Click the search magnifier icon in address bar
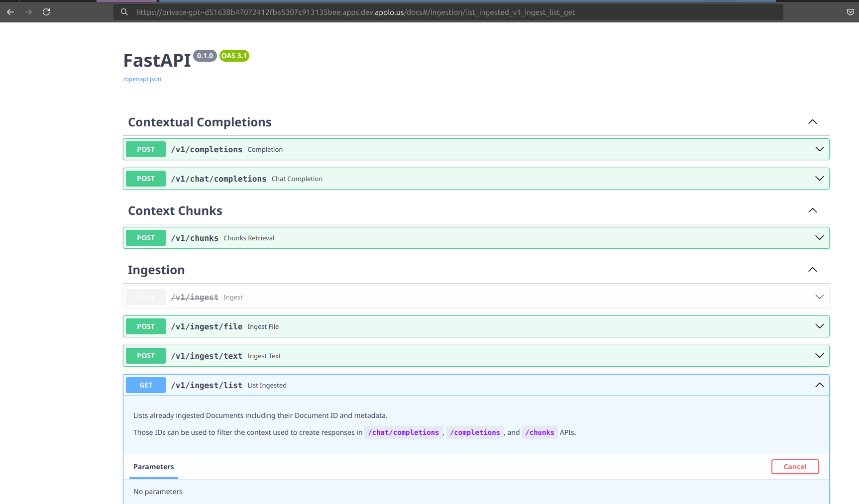The image size is (859, 504). click(124, 12)
